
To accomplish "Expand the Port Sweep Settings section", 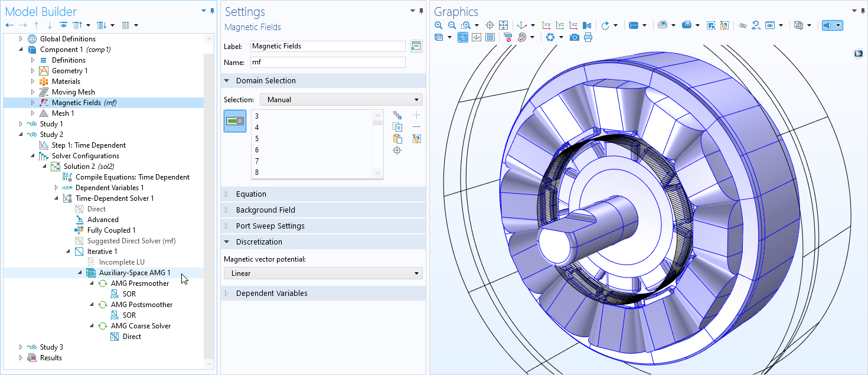I will [x=270, y=226].
